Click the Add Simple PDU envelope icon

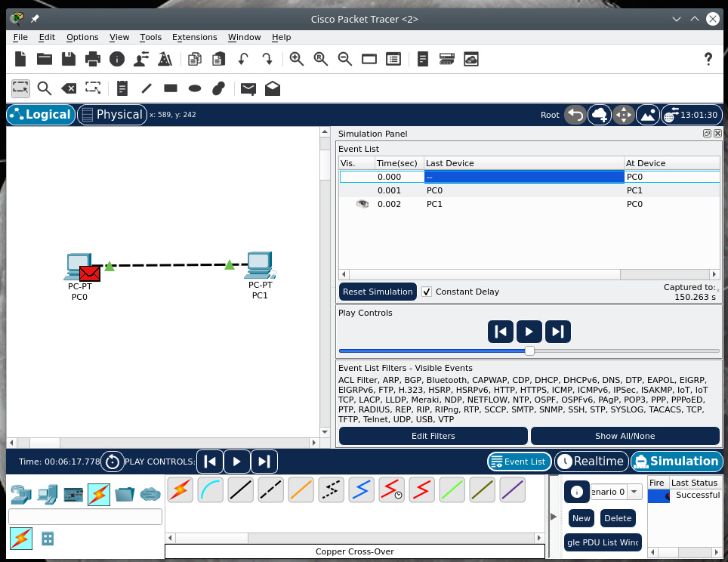click(x=248, y=88)
